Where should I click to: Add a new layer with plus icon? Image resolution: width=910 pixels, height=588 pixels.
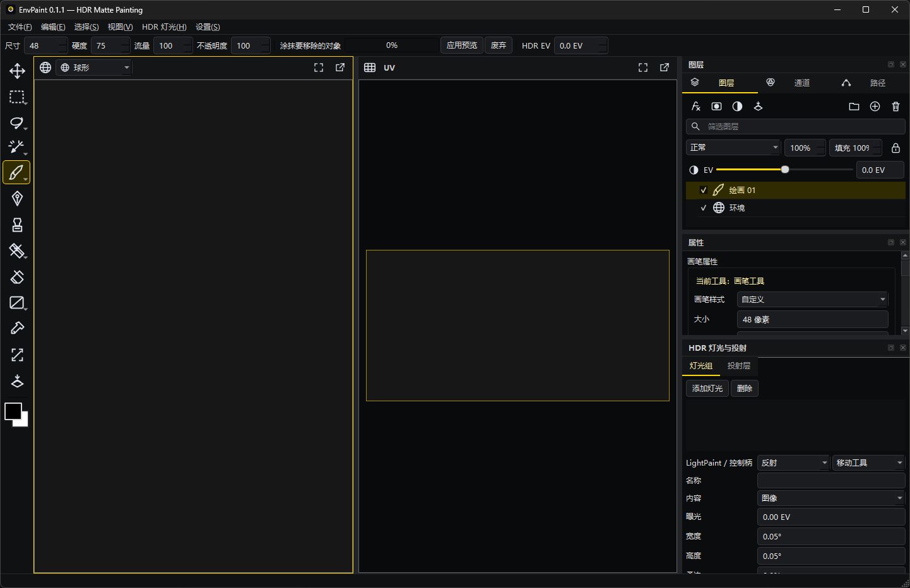coord(875,107)
